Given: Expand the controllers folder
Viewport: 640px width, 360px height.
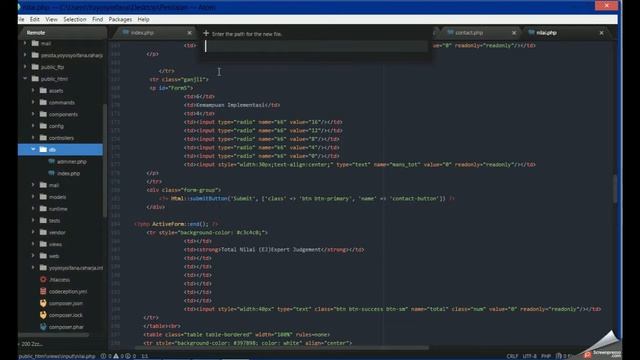Looking at the screenshot, I should point(33,138).
